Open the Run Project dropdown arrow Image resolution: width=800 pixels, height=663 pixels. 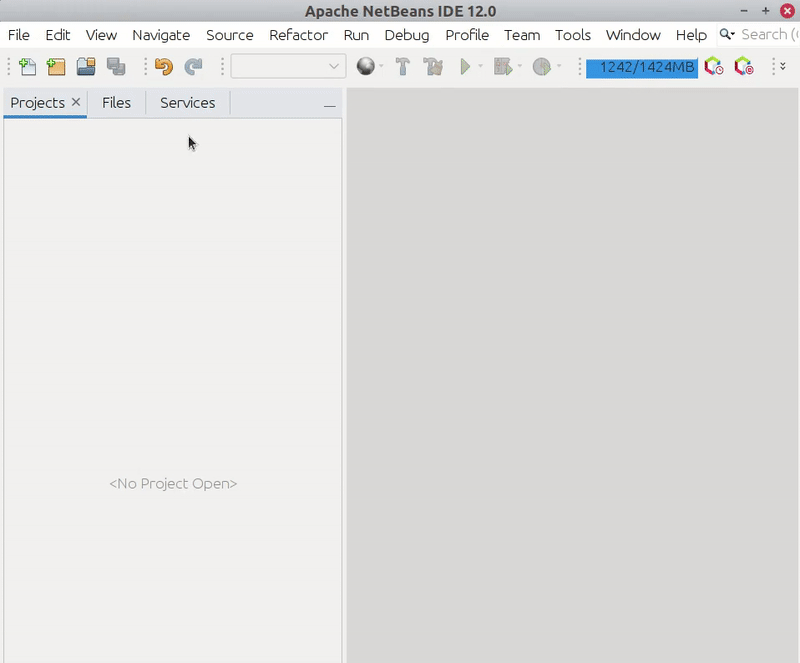[480, 66]
